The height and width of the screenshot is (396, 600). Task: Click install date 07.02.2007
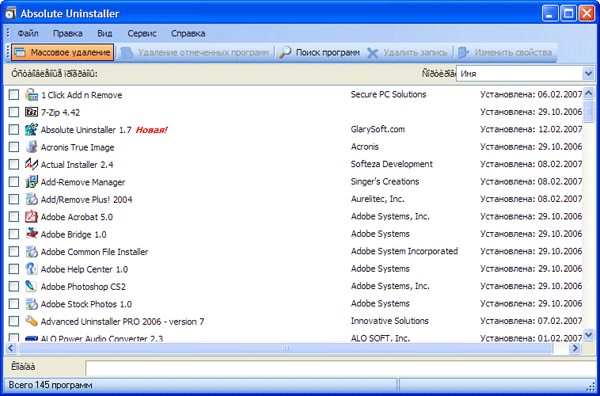click(x=560, y=321)
